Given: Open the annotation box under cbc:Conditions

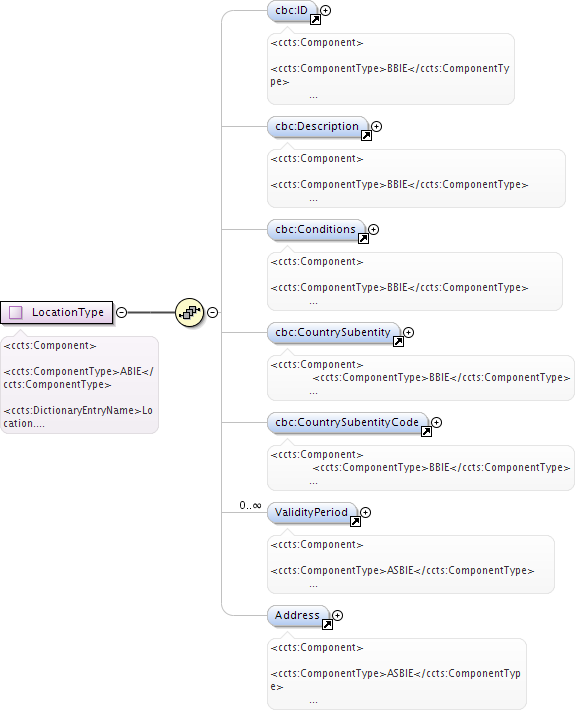Looking at the screenshot, I should pyautogui.click(x=415, y=281).
